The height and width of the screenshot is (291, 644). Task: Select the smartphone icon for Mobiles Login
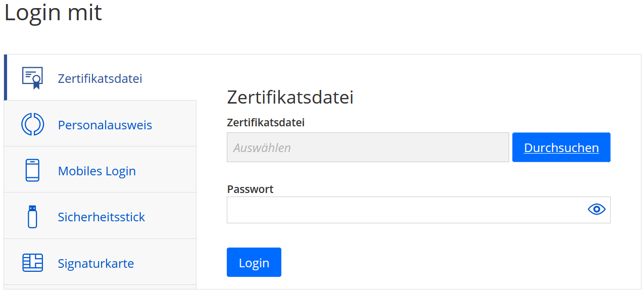pos(32,170)
